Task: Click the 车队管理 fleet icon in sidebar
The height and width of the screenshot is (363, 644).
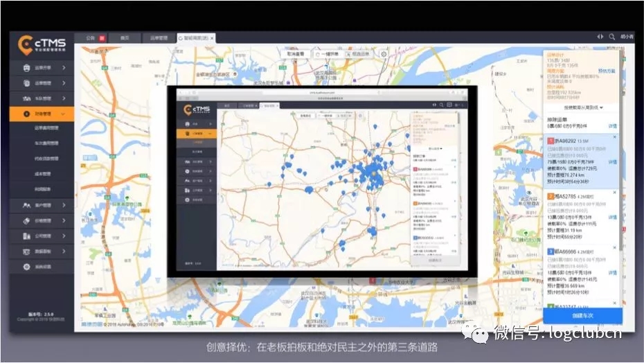Action: [x=26, y=98]
